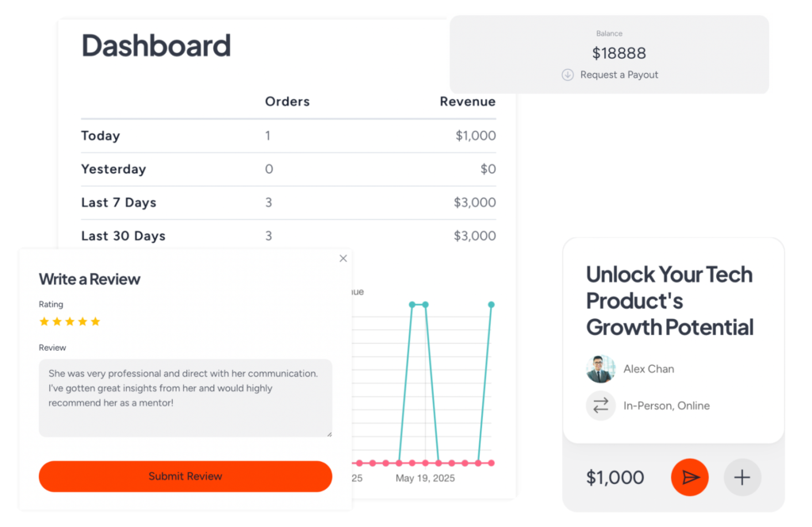The height and width of the screenshot is (527, 812).
Task: Select the first rating star
Action: (44, 321)
